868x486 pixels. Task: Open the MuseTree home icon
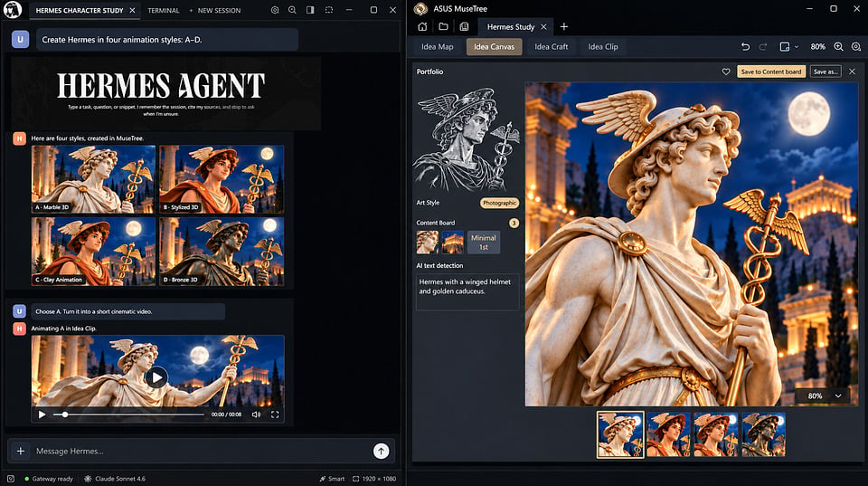[x=422, y=26]
